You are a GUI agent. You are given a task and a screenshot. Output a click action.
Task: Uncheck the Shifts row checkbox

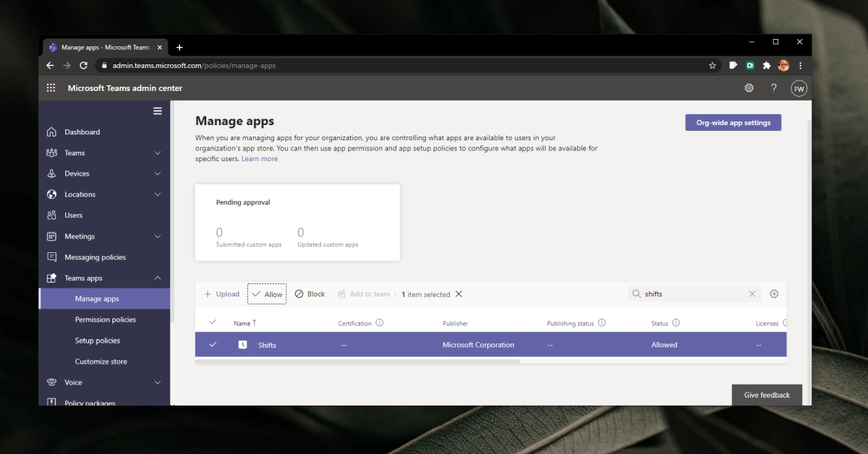tap(213, 345)
